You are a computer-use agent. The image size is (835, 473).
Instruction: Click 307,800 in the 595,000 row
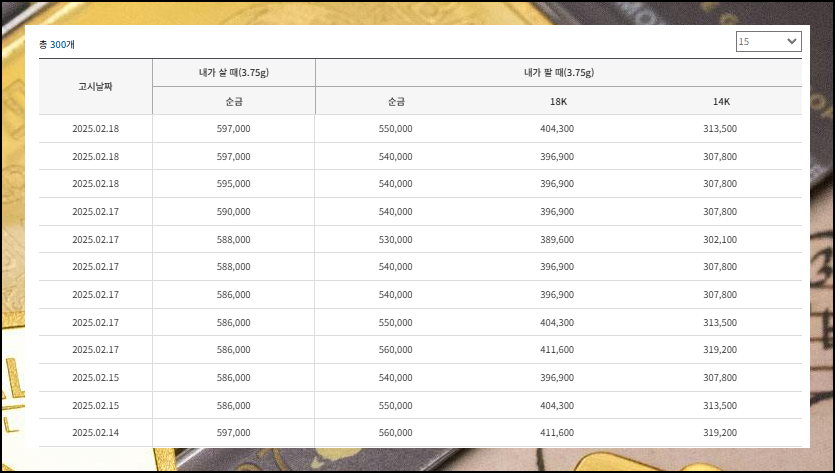click(x=720, y=184)
